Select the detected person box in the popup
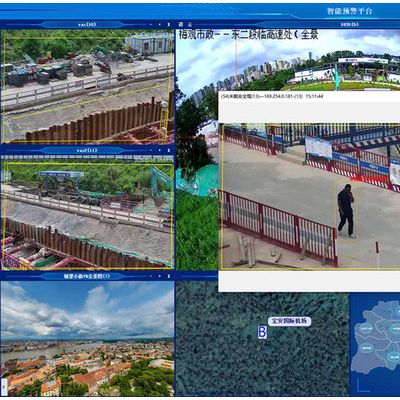 347,210
